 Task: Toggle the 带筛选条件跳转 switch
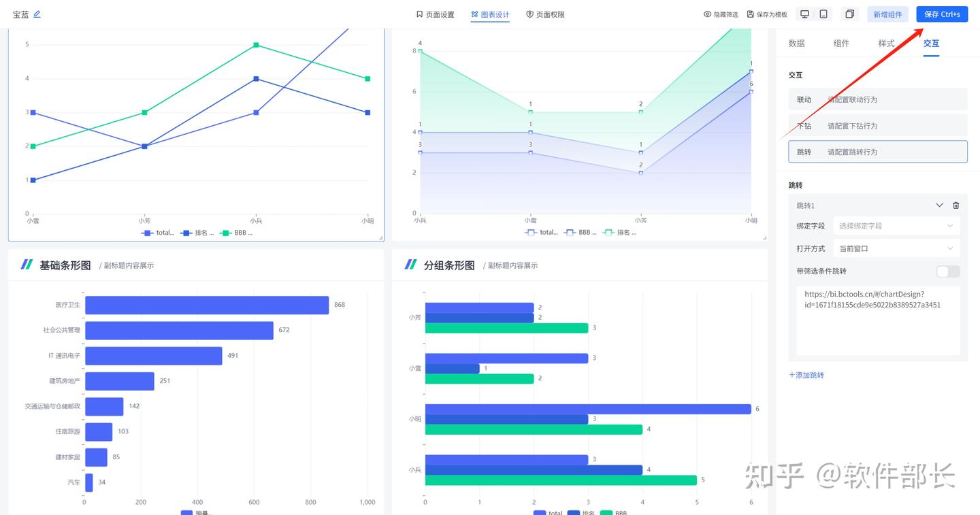[x=948, y=271]
